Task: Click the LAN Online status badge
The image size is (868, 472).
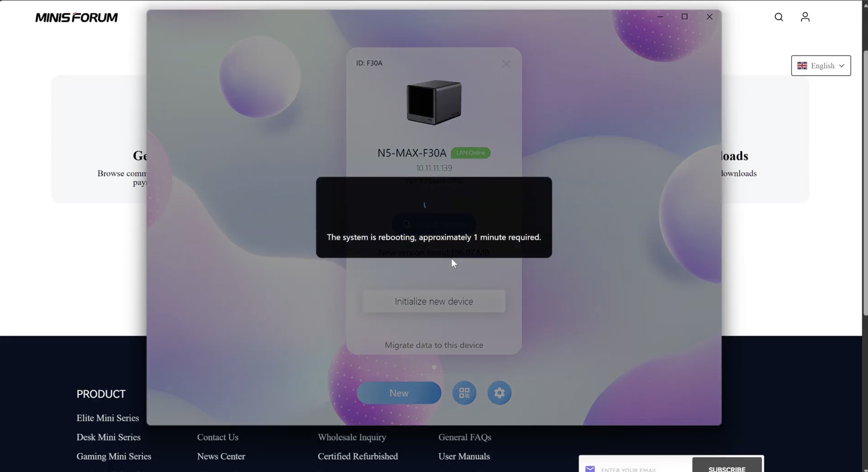Action: click(x=471, y=153)
